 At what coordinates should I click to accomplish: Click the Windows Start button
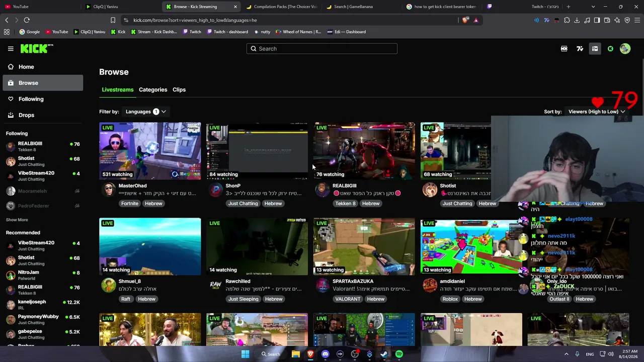pyautogui.click(x=245, y=354)
